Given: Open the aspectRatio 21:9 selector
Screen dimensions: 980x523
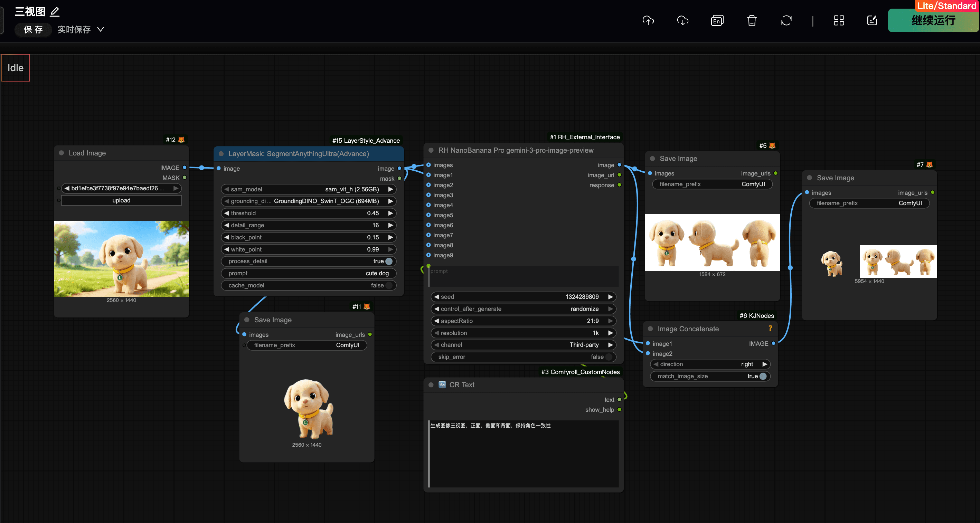Looking at the screenshot, I should tap(524, 321).
